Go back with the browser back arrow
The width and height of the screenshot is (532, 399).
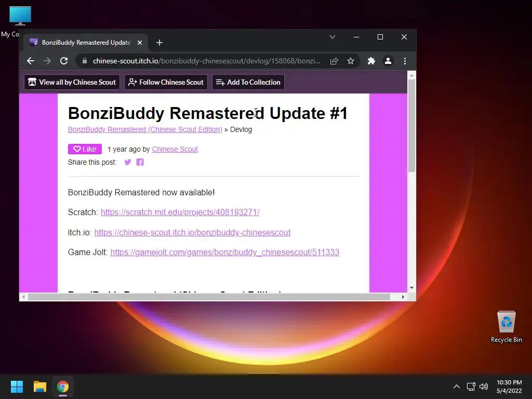point(31,61)
